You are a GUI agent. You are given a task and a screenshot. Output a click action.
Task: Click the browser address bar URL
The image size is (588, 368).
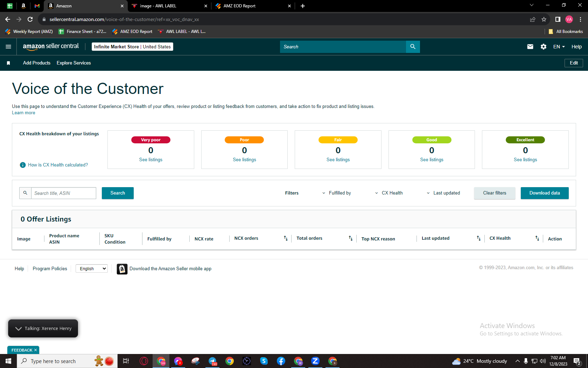[124, 19]
